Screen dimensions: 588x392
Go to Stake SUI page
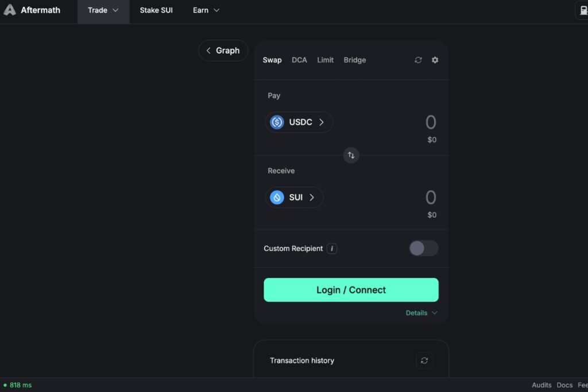pyautogui.click(x=156, y=10)
